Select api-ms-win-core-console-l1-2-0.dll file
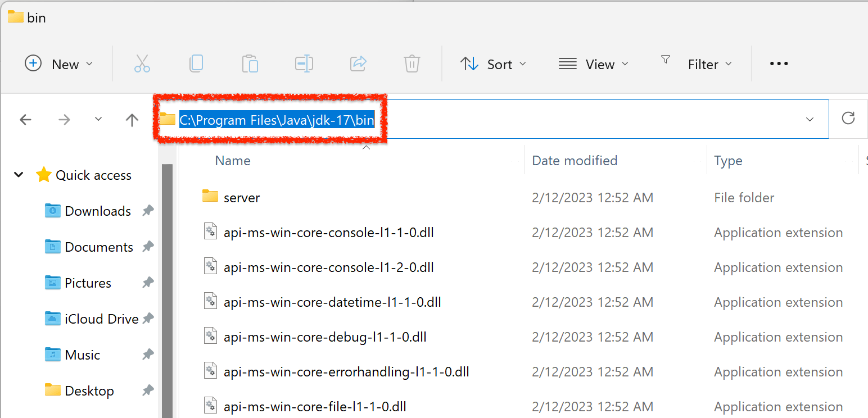 [x=328, y=267]
